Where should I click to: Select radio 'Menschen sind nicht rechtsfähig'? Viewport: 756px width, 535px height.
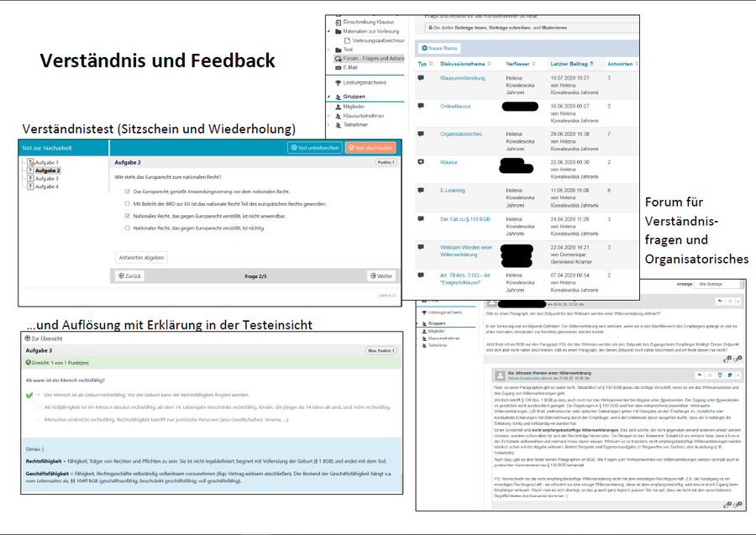(39, 420)
